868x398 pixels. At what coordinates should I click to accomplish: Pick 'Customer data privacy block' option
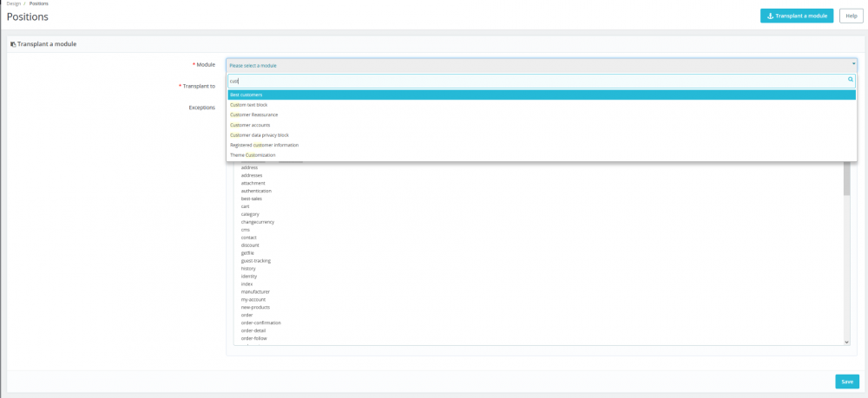[x=542, y=135]
